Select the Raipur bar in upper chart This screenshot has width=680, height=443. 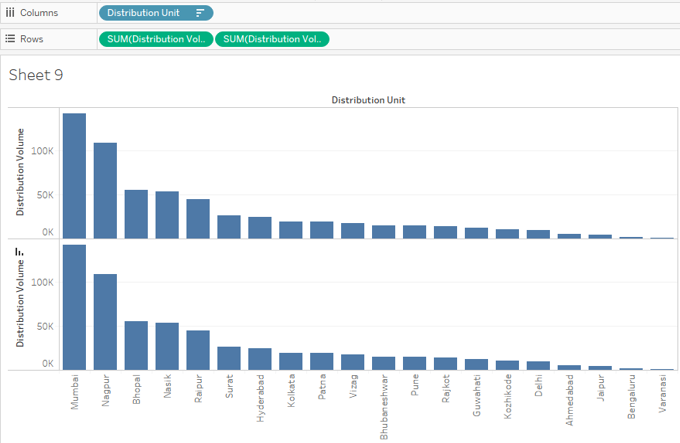(198, 219)
